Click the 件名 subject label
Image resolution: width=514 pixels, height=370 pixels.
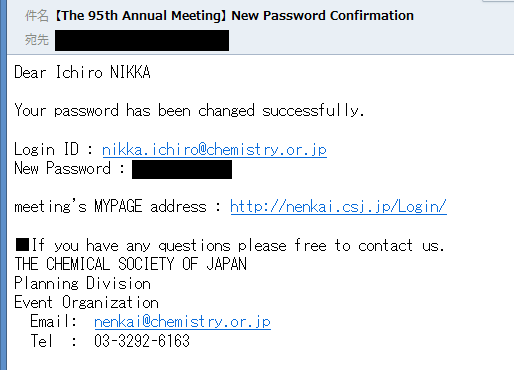pos(37,16)
